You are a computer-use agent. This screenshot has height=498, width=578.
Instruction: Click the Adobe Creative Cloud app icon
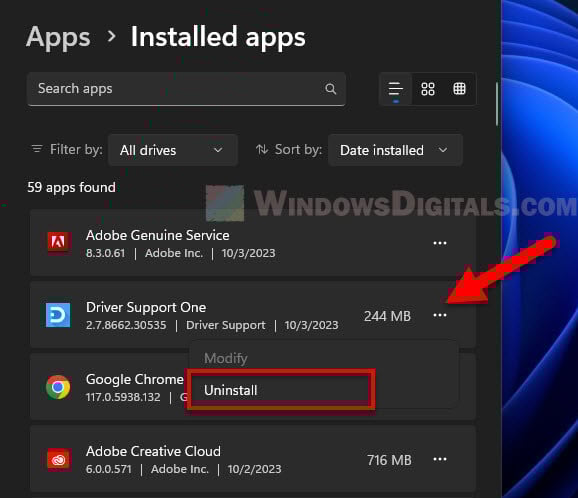59,459
